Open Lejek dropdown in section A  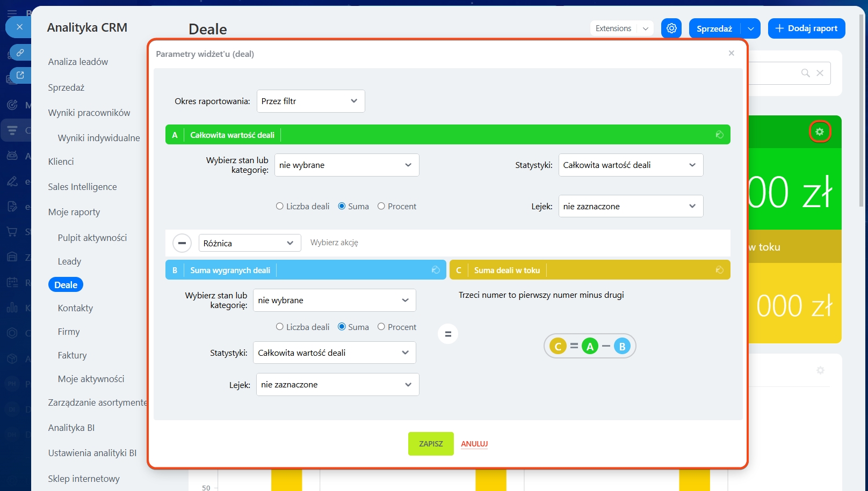pos(631,207)
